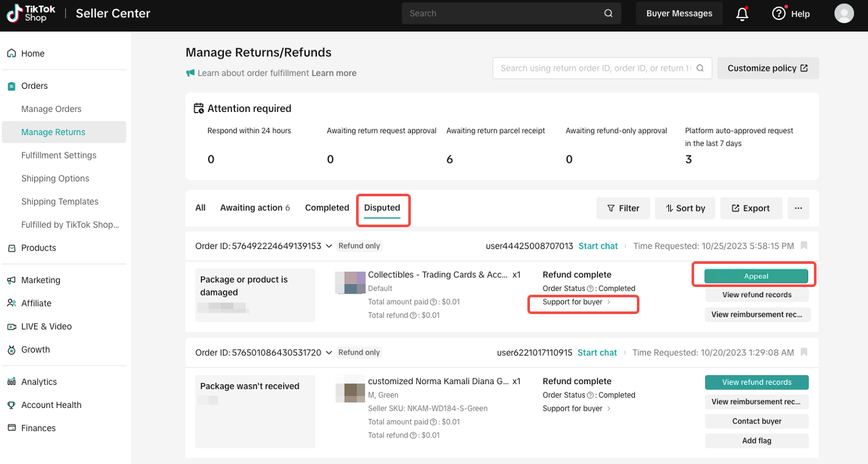Image resolution: width=868 pixels, height=464 pixels.
Task: Click the magnifier icon in top search bar
Action: tap(609, 14)
